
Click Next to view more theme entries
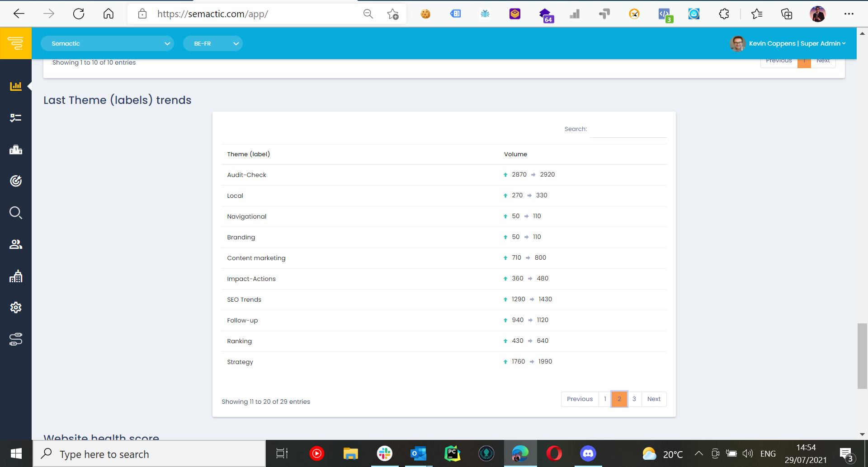tap(654, 399)
